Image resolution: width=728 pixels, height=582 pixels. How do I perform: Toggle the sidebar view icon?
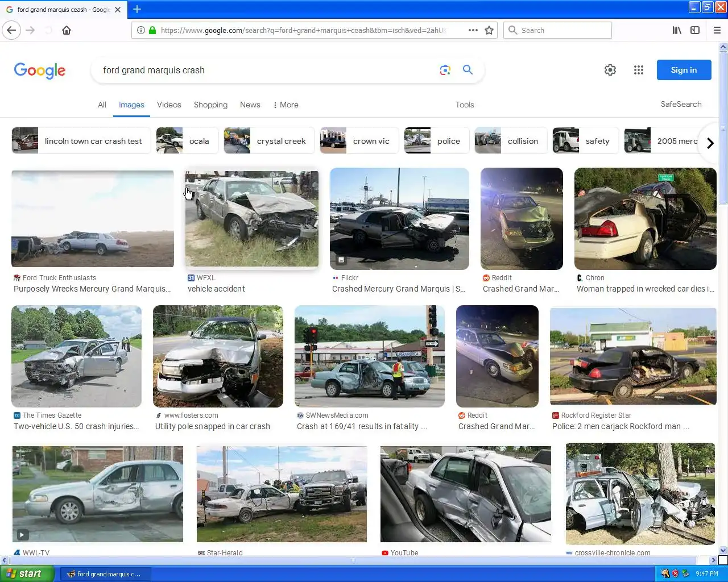point(695,30)
